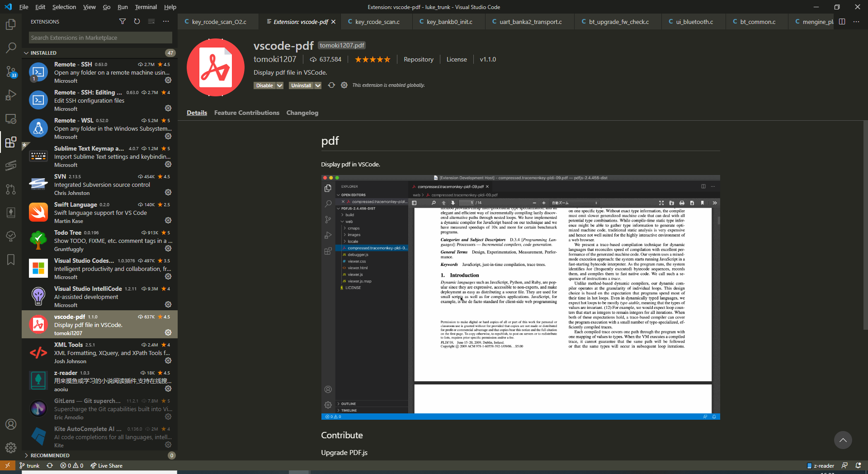Open Feature Contributions tab
868x474 pixels.
click(x=247, y=113)
